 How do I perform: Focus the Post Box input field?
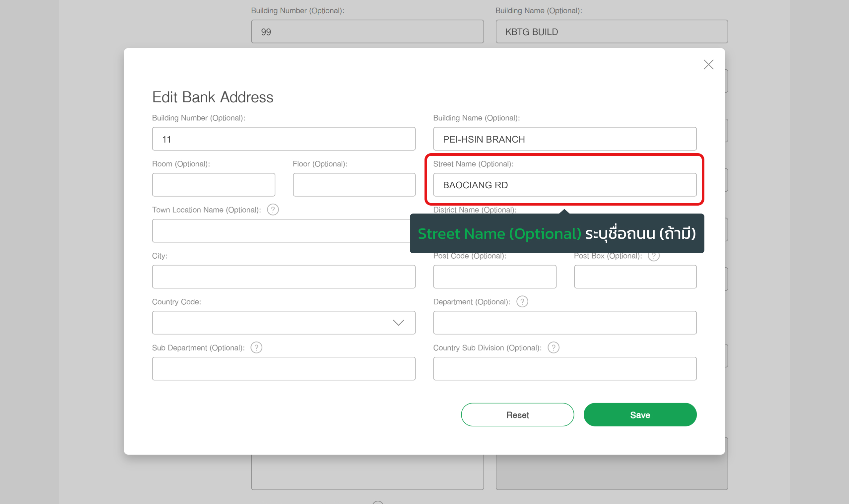[x=635, y=277]
